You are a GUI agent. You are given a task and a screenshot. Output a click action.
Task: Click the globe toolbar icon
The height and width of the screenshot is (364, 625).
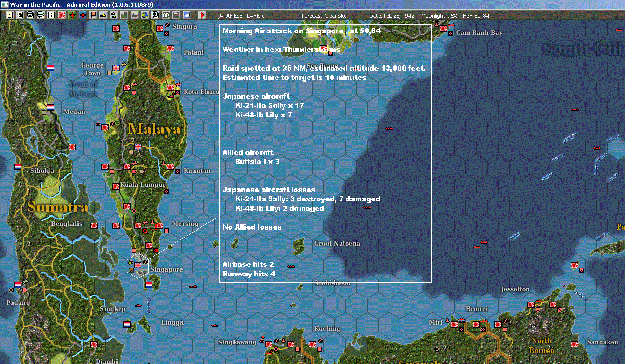coord(145,15)
